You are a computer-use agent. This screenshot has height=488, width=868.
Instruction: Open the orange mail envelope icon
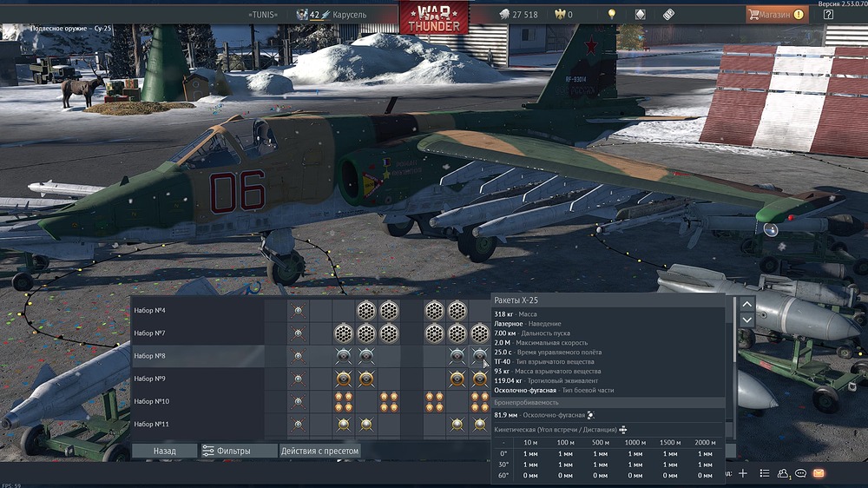pyautogui.click(x=818, y=473)
